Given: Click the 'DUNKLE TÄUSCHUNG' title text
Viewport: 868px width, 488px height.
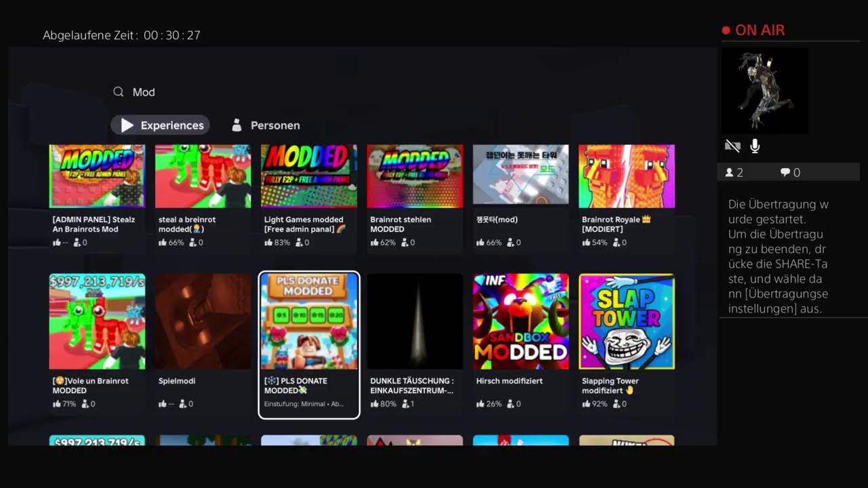Looking at the screenshot, I should point(412,386).
